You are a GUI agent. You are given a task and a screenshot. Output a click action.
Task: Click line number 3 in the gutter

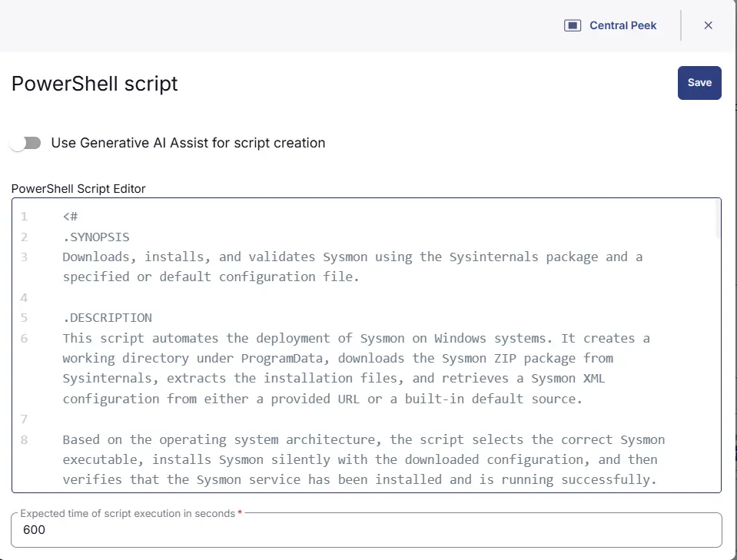coord(24,257)
